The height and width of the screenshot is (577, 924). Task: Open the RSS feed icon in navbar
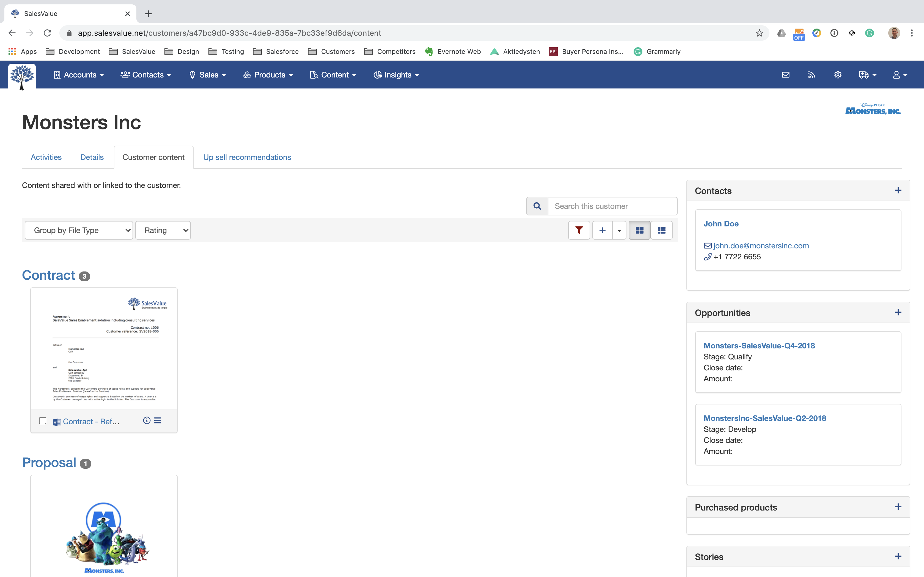pyautogui.click(x=811, y=75)
